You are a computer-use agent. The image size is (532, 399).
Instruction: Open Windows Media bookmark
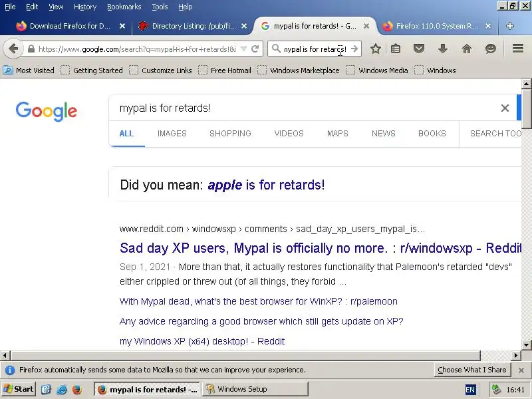[x=377, y=70]
